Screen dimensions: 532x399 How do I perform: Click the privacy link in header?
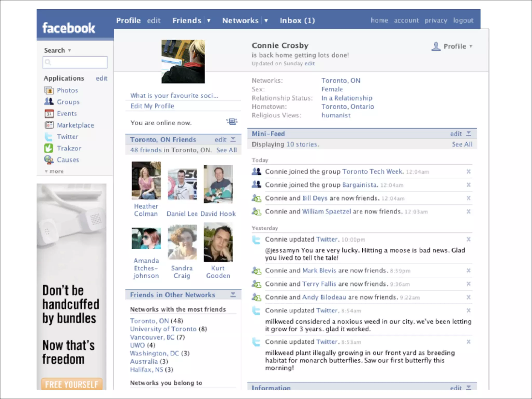436,21
